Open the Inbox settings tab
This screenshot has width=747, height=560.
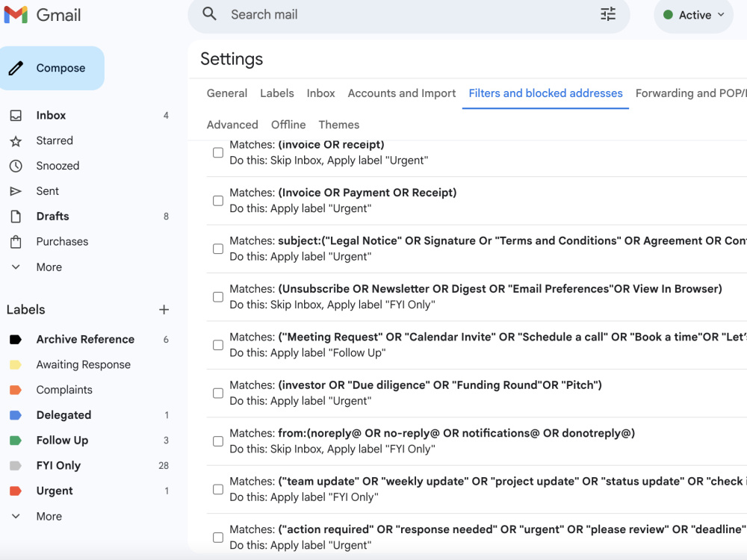[x=320, y=93]
